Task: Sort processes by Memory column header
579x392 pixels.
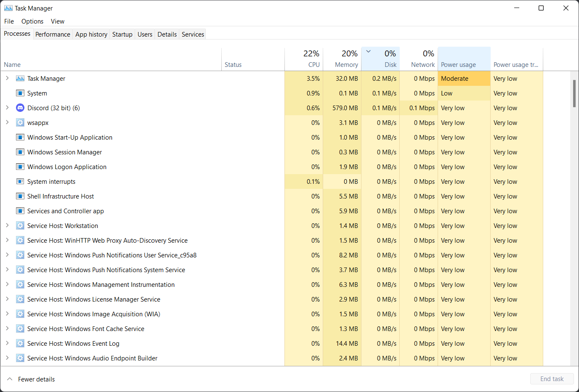Action: click(342, 59)
